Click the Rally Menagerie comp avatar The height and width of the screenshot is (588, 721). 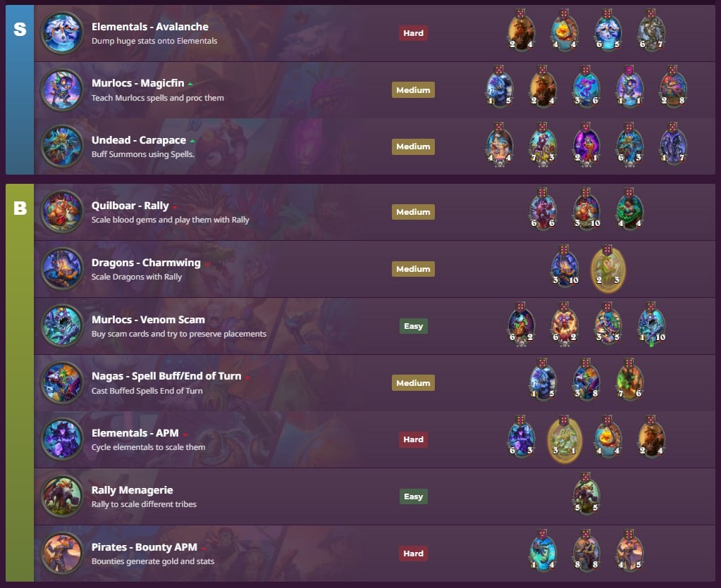point(61,496)
